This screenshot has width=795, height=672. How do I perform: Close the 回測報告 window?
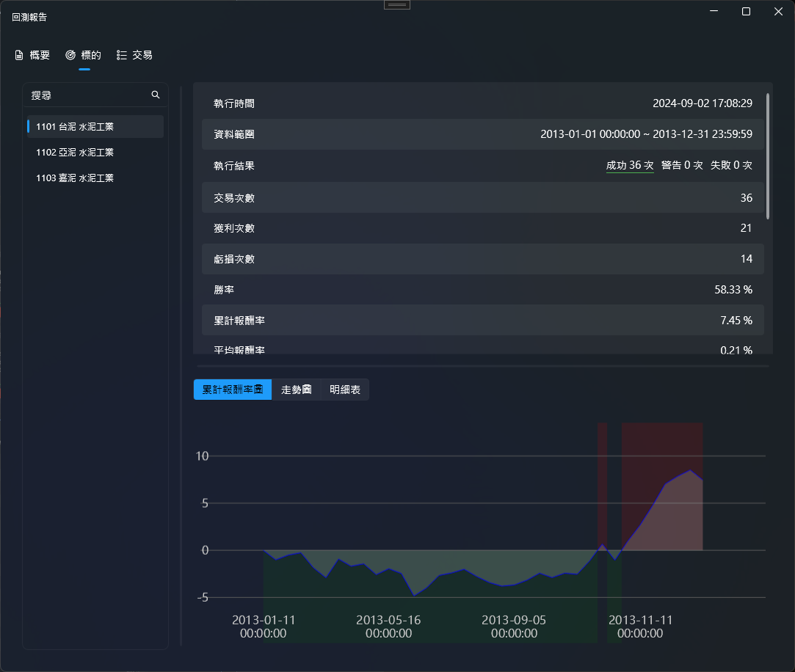[x=778, y=11]
